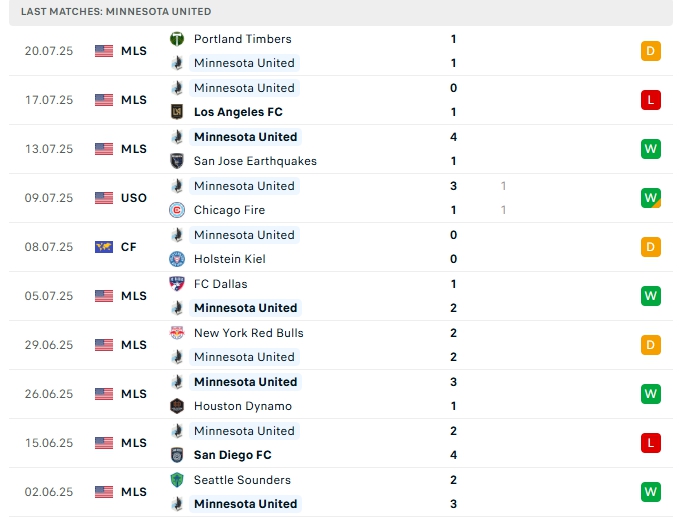Click the Seattle Sounders logo

pyautogui.click(x=177, y=480)
